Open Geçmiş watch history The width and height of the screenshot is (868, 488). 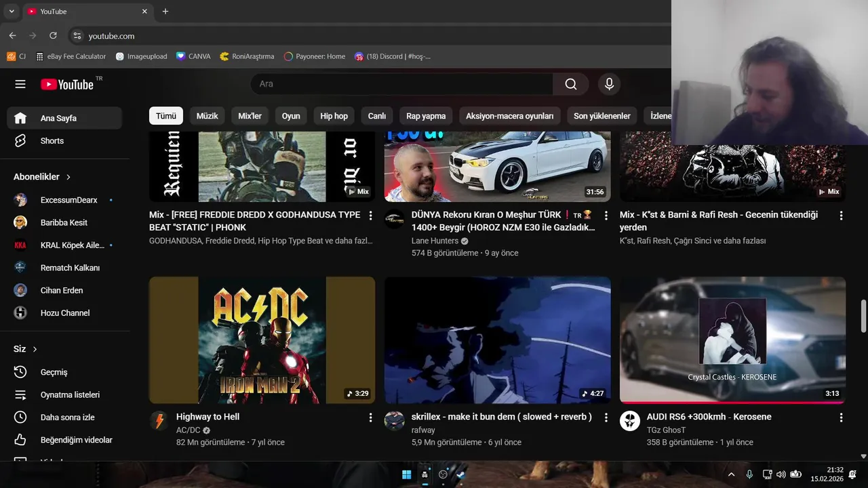(x=64, y=372)
